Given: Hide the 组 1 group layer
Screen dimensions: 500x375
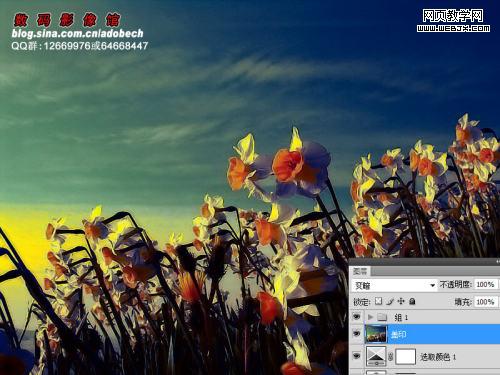Looking at the screenshot, I should 356,317.
